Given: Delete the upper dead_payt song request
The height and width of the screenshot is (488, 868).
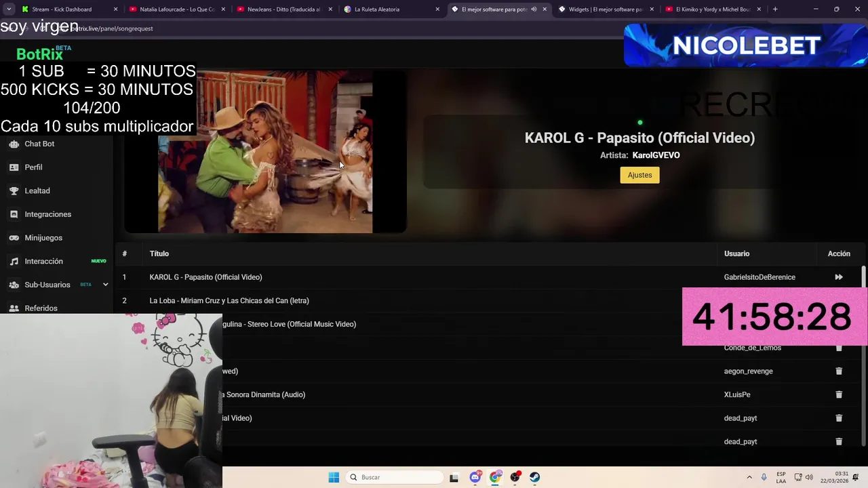Looking at the screenshot, I should click(x=839, y=418).
